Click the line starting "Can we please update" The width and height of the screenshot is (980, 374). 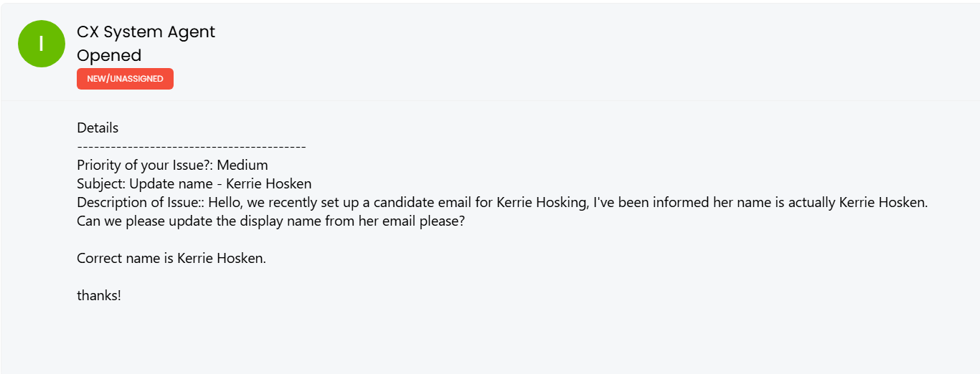[x=270, y=221]
